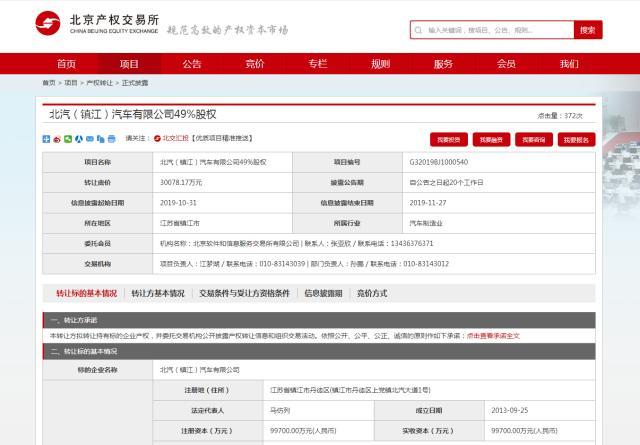Open the 公告 navigation menu
Image resolution: width=640 pixels, height=445 pixels.
[x=192, y=64]
